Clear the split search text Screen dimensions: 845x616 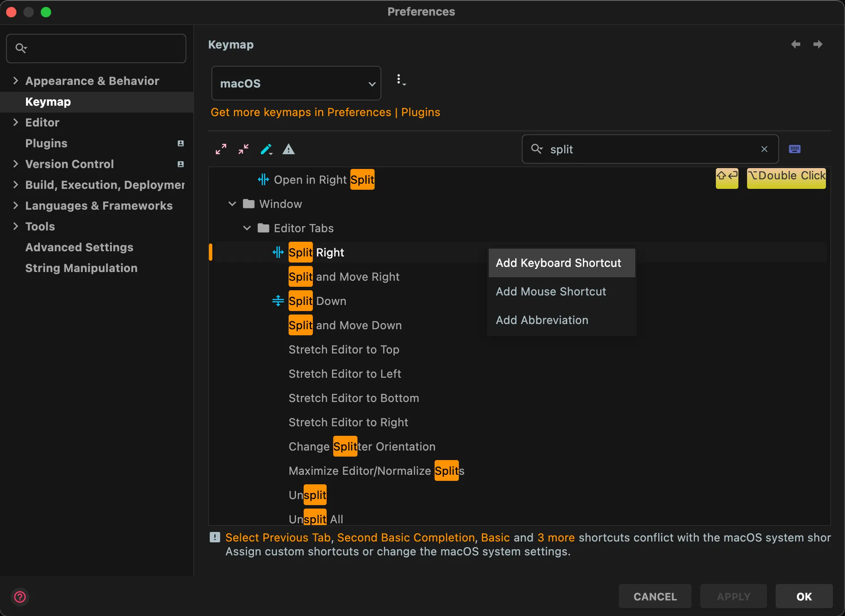(x=764, y=149)
